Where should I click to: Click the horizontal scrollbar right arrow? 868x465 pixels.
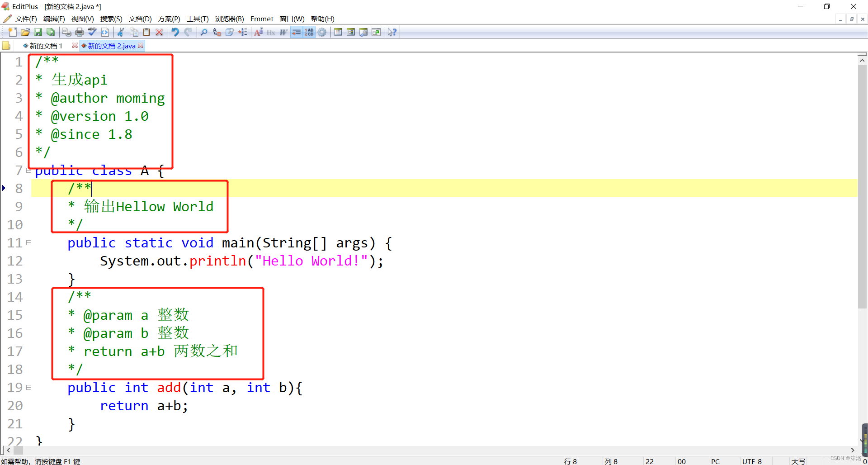(x=853, y=450)
